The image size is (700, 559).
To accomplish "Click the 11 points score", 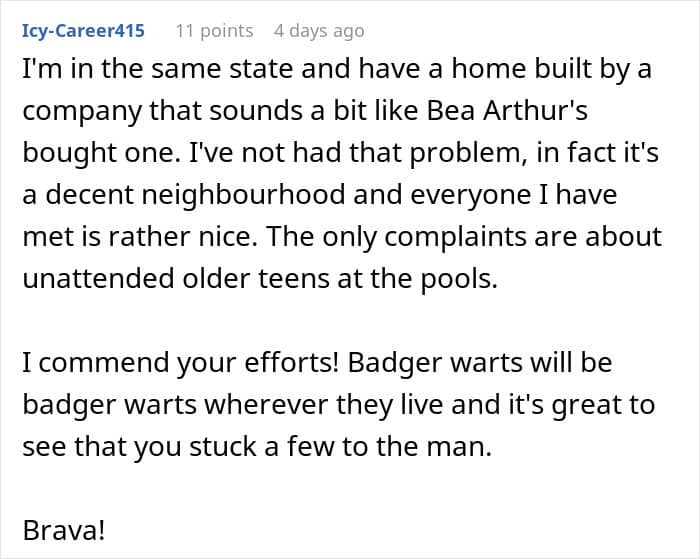I will pyautogui.click(x=214, y=31).
